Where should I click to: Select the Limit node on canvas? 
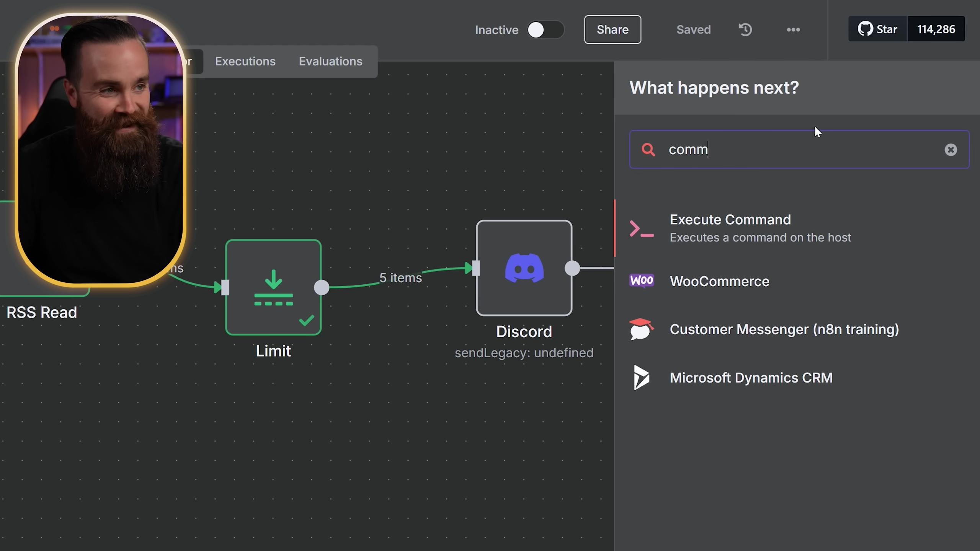tap(273, 287)
